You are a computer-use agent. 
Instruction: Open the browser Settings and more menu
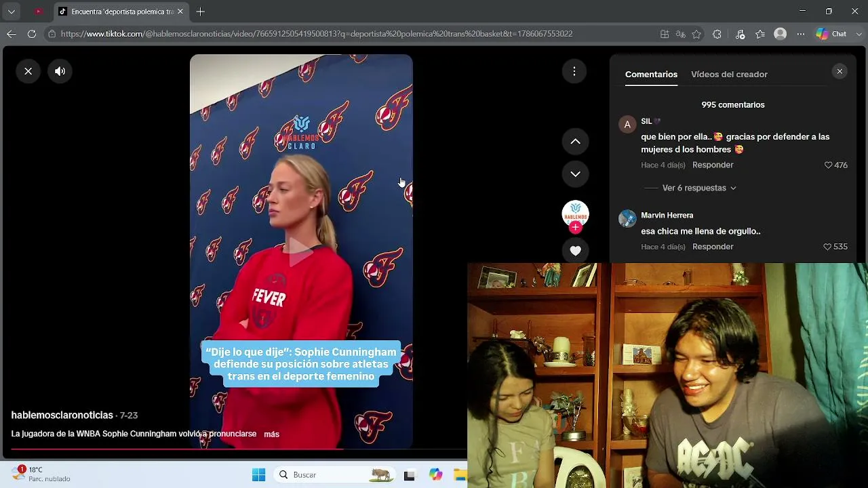[801, 34]
